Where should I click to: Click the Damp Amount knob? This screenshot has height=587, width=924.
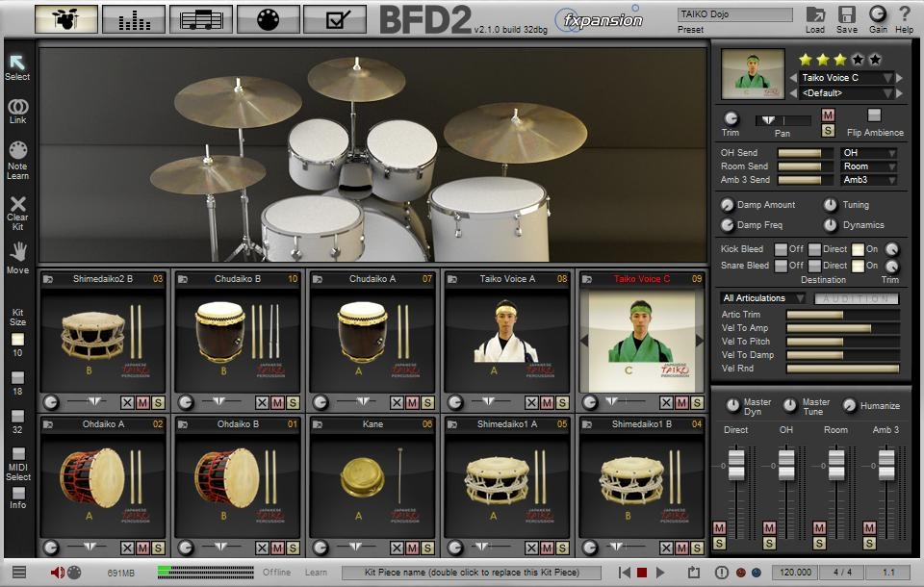[x=728, y=205]
